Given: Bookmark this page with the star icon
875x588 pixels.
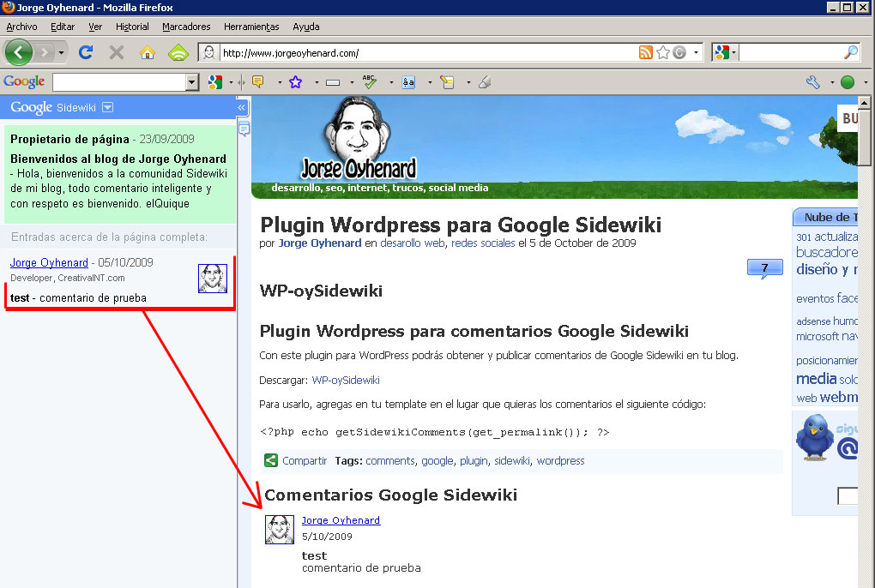Looking at the screenshot, I should (663, 52).
